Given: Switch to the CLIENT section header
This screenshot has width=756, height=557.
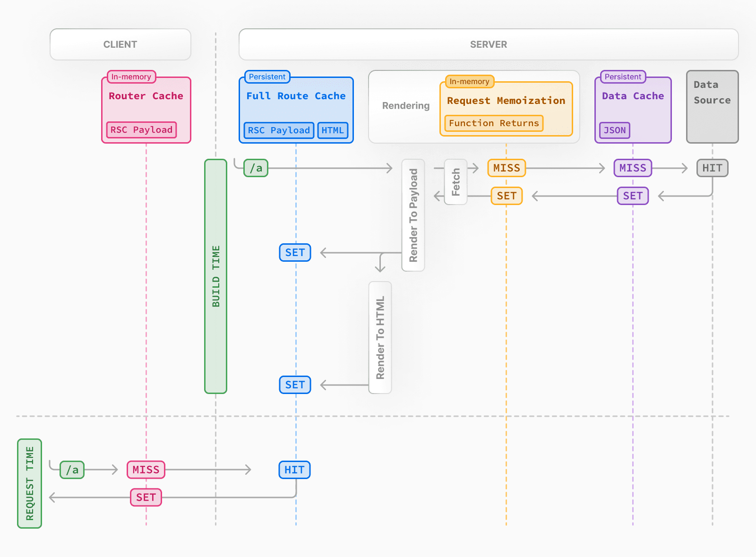Looking at the screenshot, I should [120, 44].
